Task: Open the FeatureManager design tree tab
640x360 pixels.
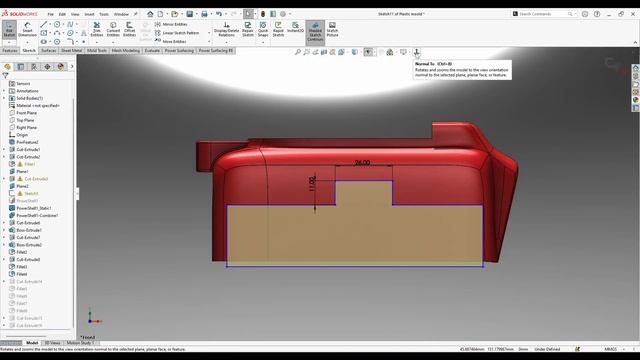Action: pos(7,67)
